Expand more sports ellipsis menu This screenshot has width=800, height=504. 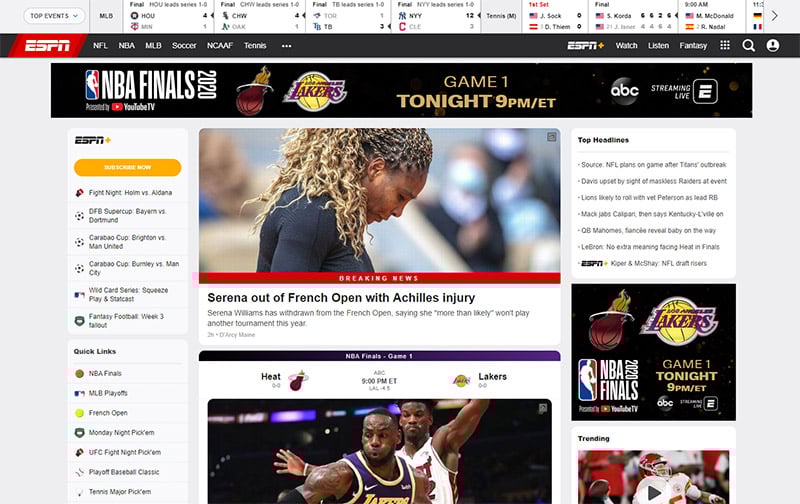click(x=287, y=46)
